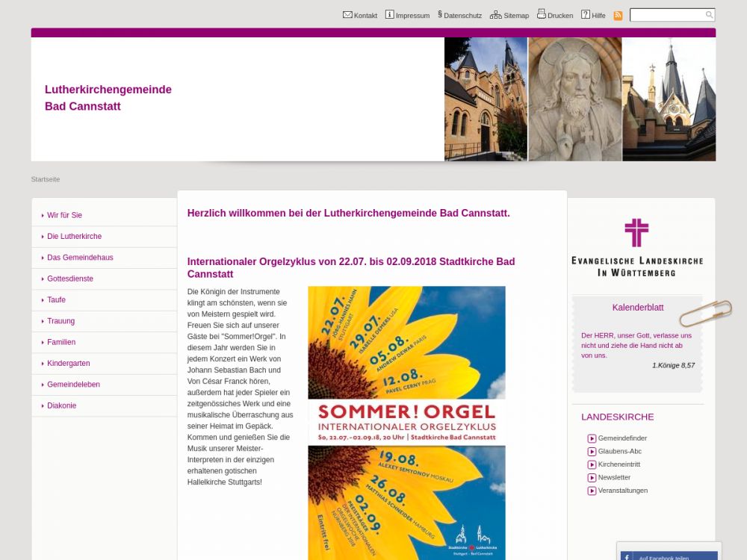Screen dimensions: 747x560
Task: Select Diakonie in the sidebar
Action: coord(61,405)
